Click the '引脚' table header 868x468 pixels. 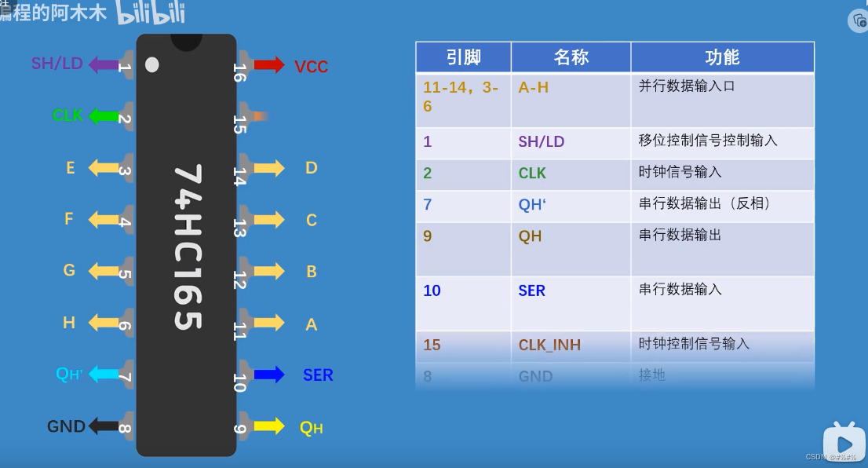(x=463, y=57)
